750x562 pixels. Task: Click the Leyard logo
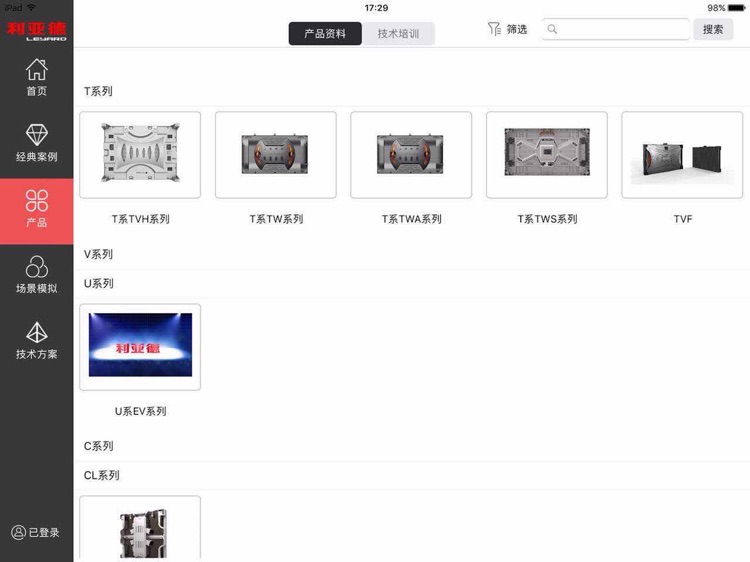(36, 31)
